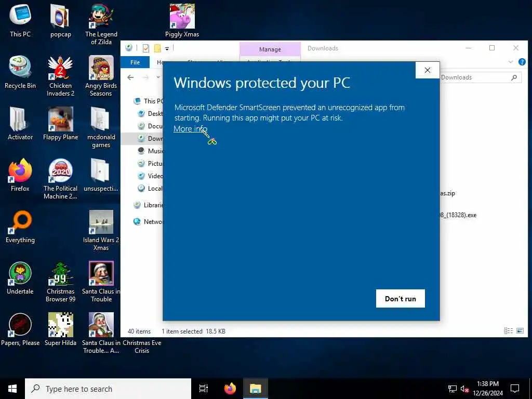The height and width of the screenshot is (399, 532).
Task: Click the muted volume tray icon
Action: [x=464, y=389]
